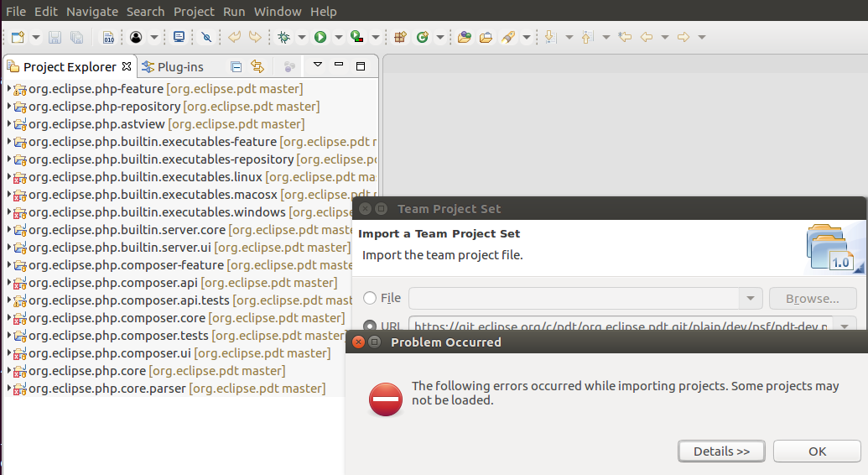
Task: Open the New Java Class dropdown arrow
Action: pos(440,37)
